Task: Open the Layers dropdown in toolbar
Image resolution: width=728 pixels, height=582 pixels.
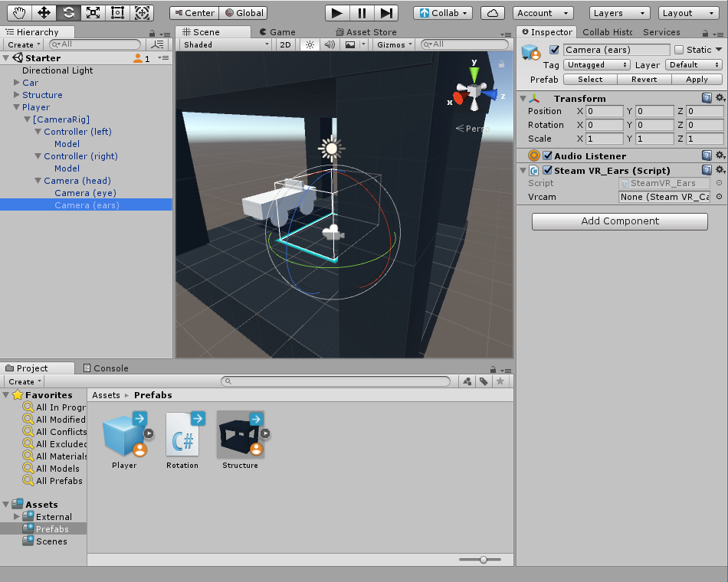Action: (x=619, y=13)
